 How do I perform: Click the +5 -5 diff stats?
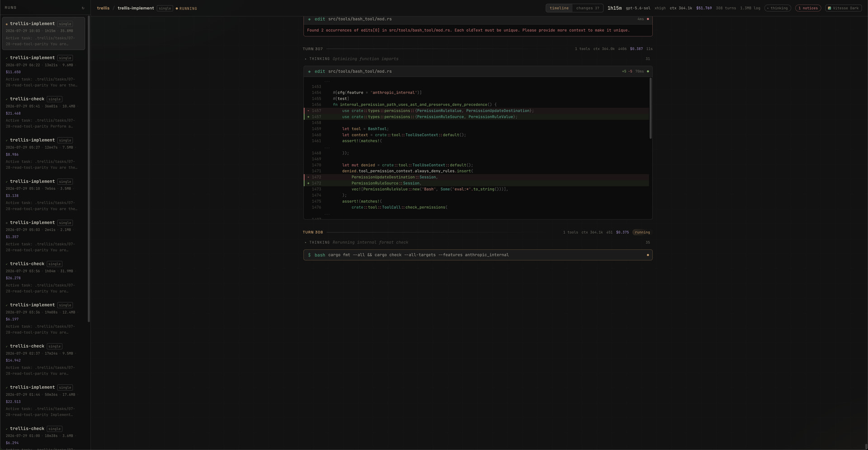point(627,71)
